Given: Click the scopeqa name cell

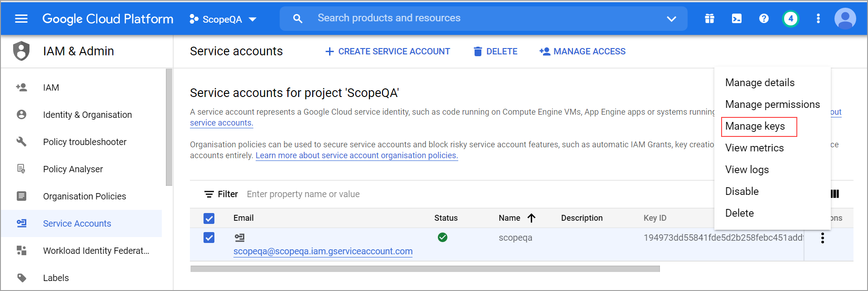Looking at the screenshot, I should [515, 238].
